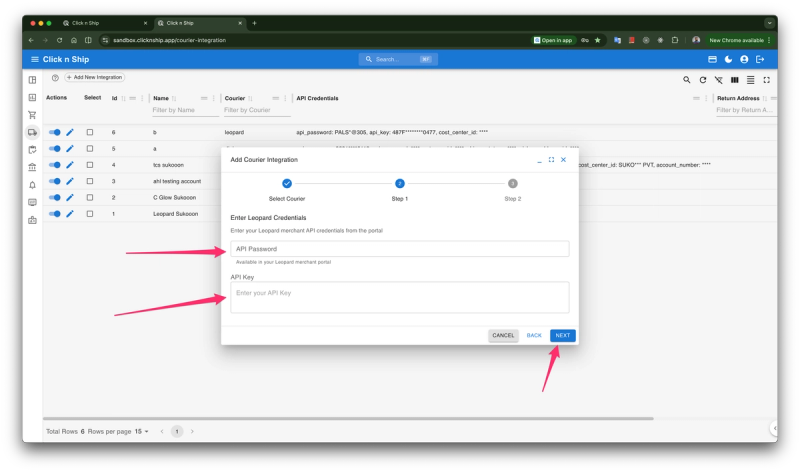Open the notifications bell sidebar icon
Viewport: 800px width, 472px height.
pos(33,185)
